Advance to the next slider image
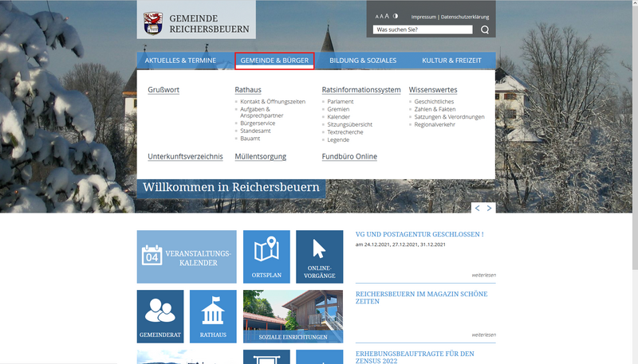 pyautogui.click(x=490, y=208)
